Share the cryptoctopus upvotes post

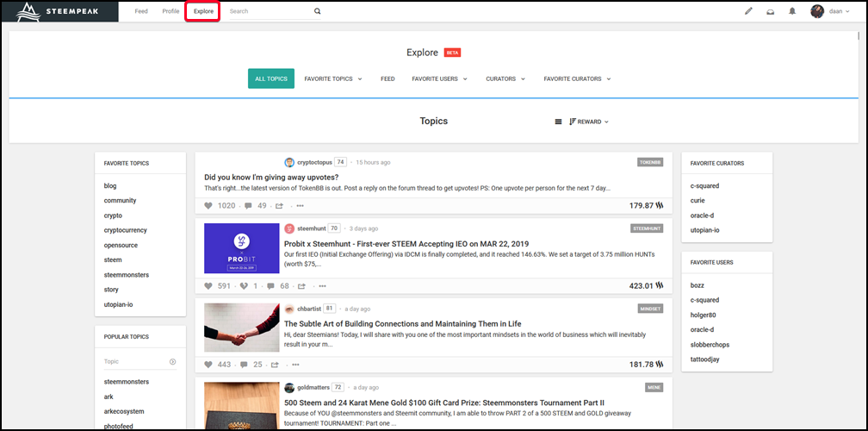point(279,205)
